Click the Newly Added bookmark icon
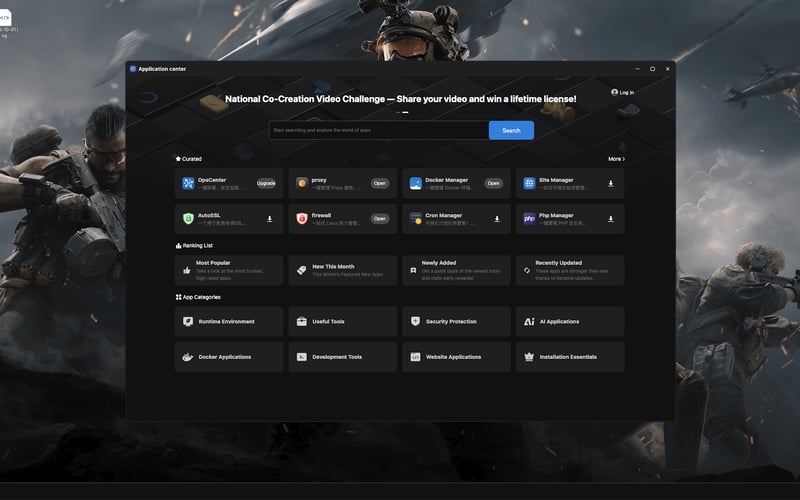The width and height of the screenshot is (800, 500). [413, 270]
